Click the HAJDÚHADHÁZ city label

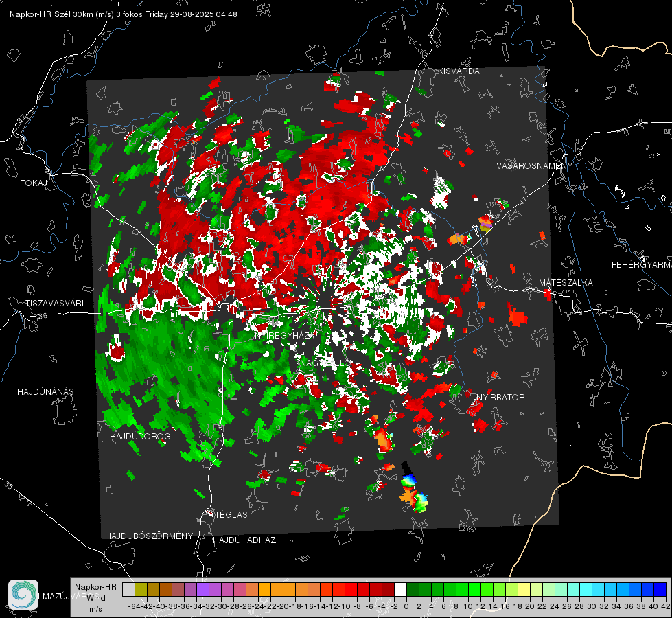coord(244,540)
